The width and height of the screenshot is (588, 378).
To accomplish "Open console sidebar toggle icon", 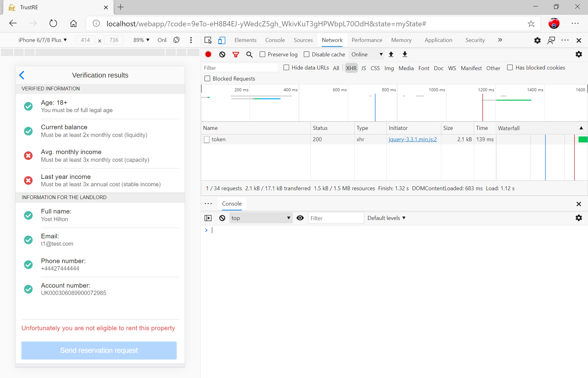I will (208, 218).
